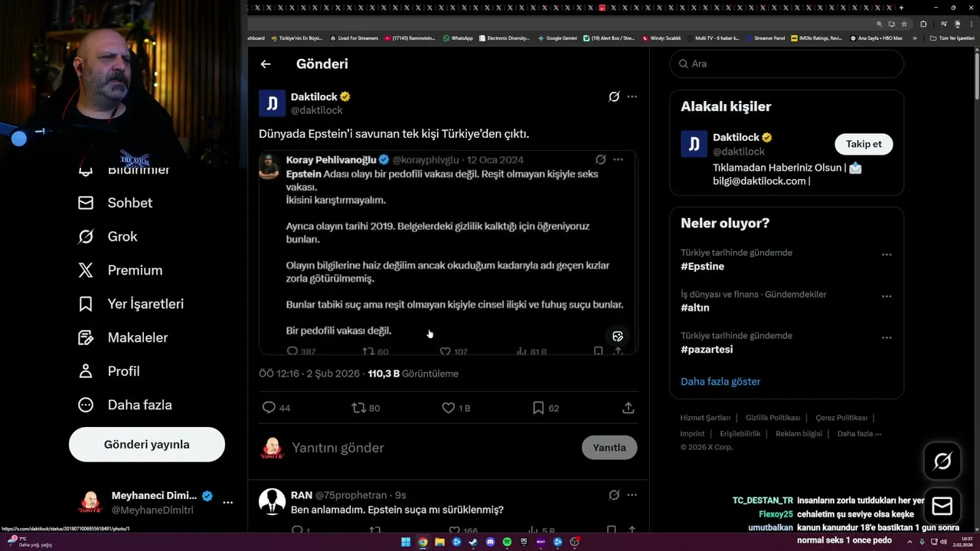Click the Yanıtla button
This screenshot has width=980, height=551.
609,448
